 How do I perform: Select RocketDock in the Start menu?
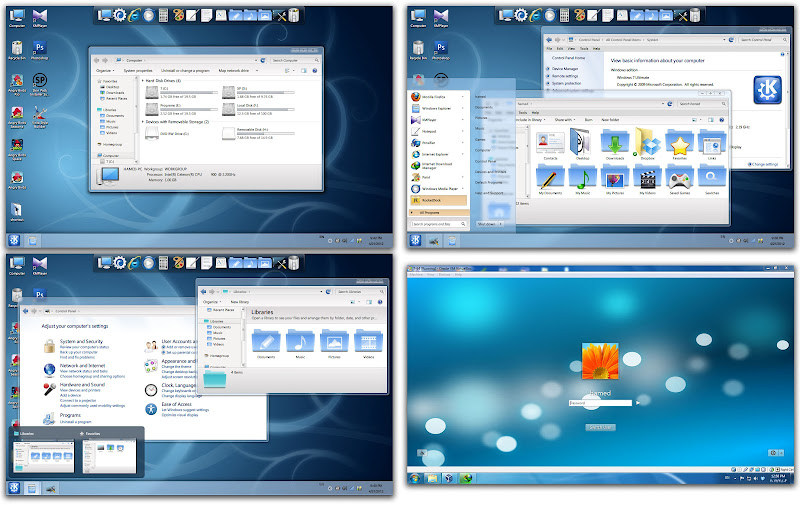[435, 200]
